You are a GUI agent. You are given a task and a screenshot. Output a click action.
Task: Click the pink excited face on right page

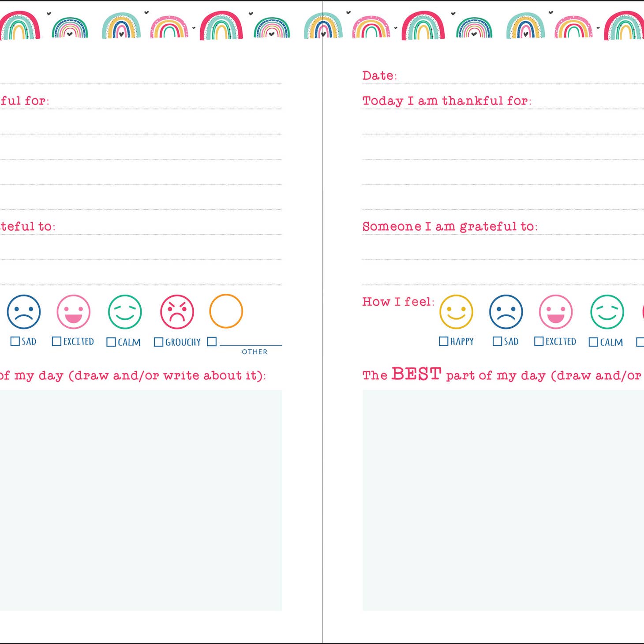click(x=556, y=312)
